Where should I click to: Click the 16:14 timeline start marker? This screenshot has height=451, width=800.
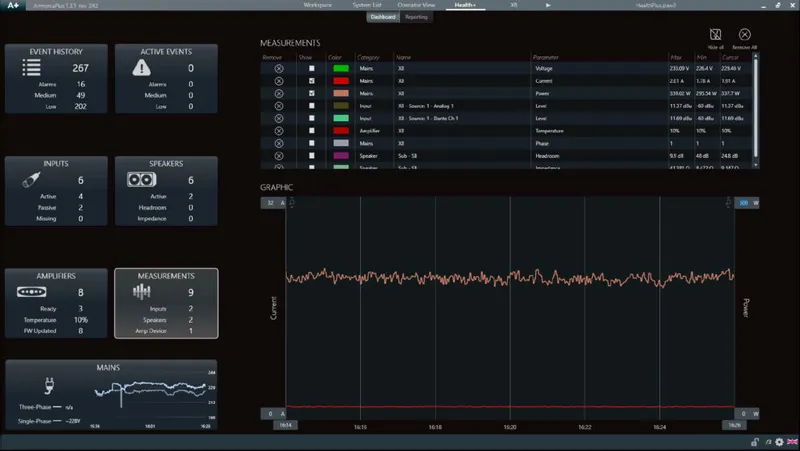click(x=285, y=425)
